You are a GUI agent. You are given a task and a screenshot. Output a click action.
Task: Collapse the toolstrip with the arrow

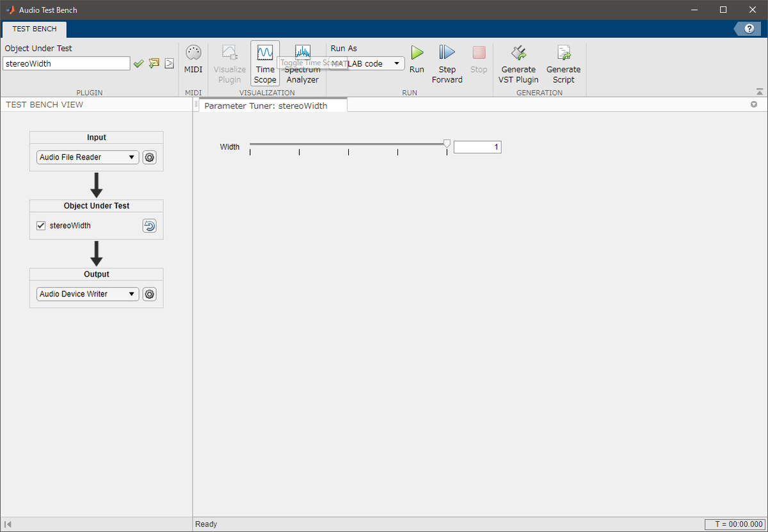click(x=759, y=92)
